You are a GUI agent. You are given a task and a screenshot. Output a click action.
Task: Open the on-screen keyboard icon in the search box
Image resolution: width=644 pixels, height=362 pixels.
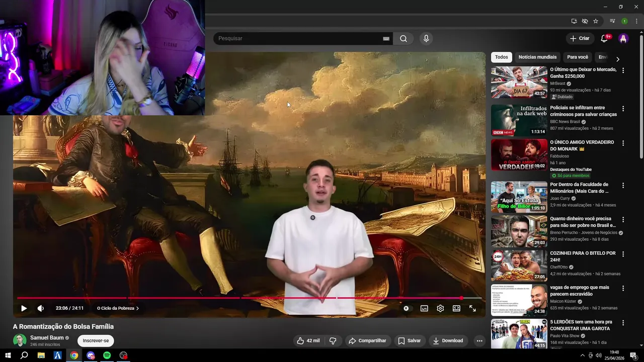point(386,39)
